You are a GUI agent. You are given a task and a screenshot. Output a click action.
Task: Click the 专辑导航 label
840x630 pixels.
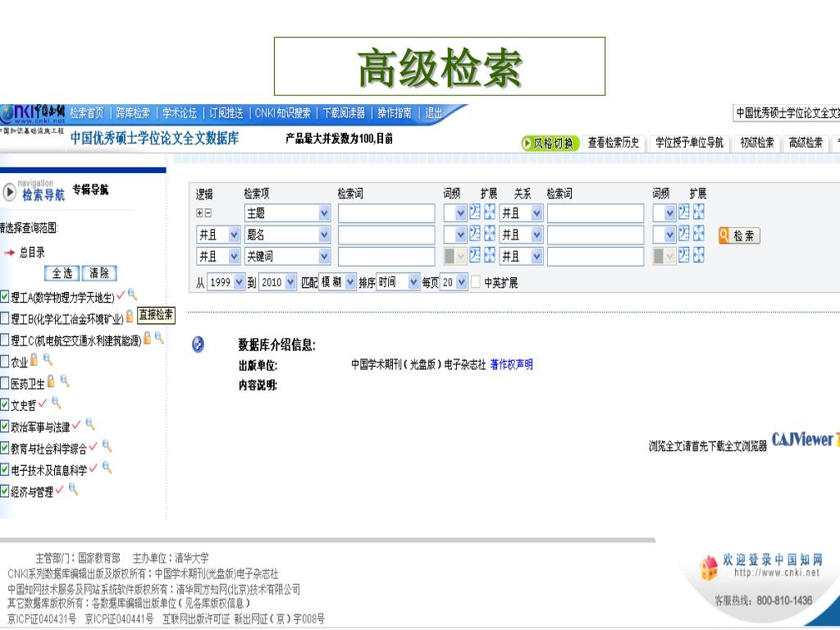click(x=90, y=189)
